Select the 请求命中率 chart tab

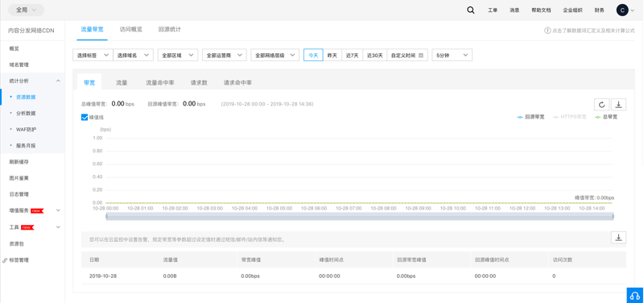[x=237, y=83]
